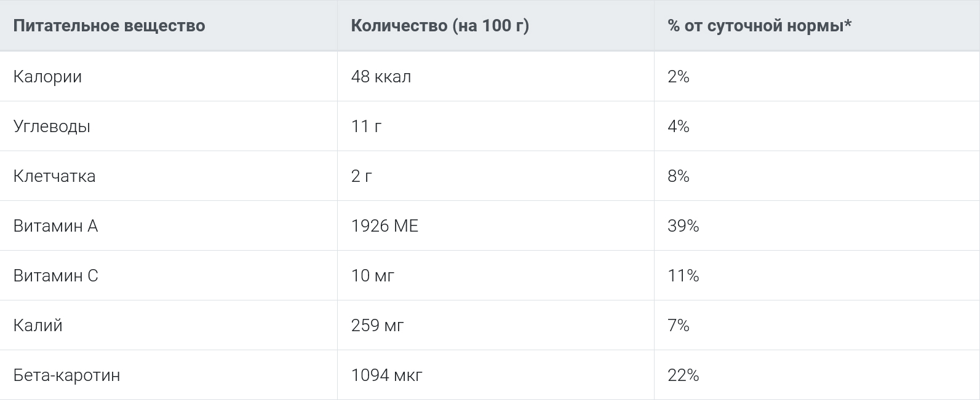Select the '11 г' value
Viewport: 980px width, 400px height.
366,126
